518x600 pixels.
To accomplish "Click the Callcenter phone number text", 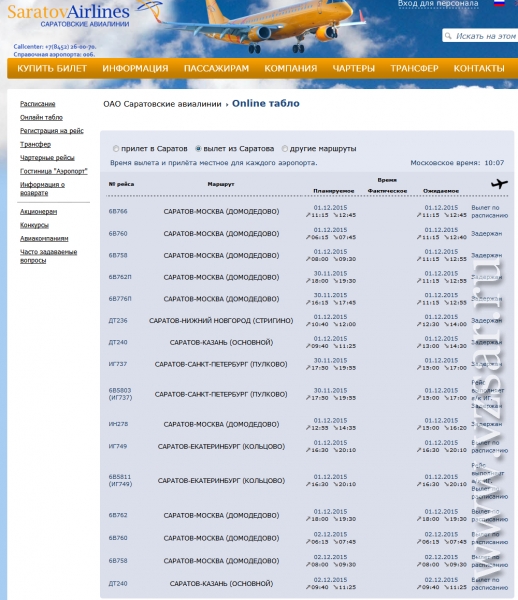I will coord(55,47).
